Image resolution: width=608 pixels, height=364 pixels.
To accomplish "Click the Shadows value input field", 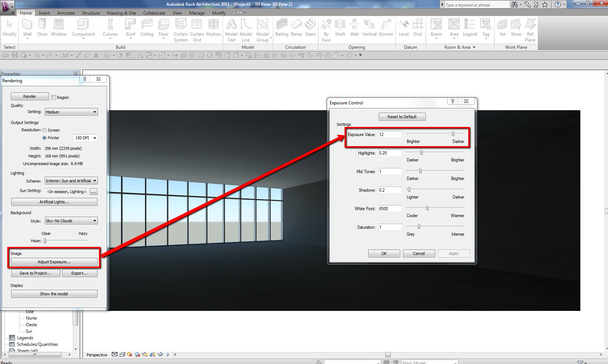I will [390, 190].
